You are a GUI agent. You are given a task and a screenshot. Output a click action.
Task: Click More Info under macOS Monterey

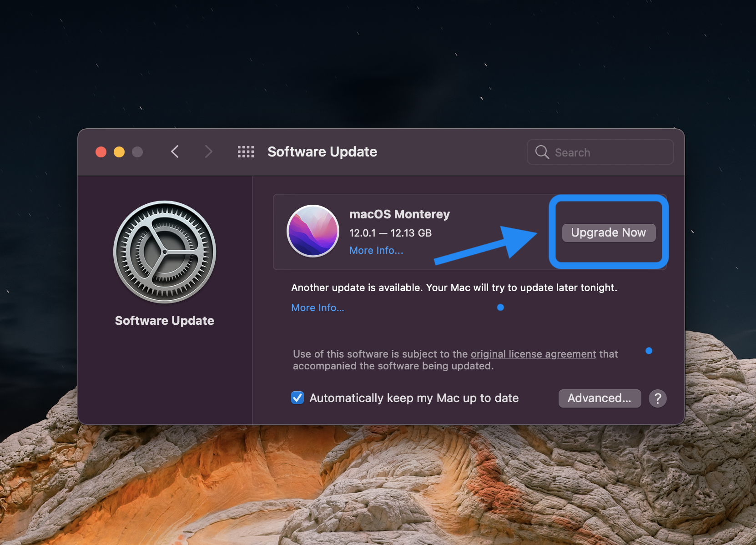pyautogui.click(x=376, y=250)
